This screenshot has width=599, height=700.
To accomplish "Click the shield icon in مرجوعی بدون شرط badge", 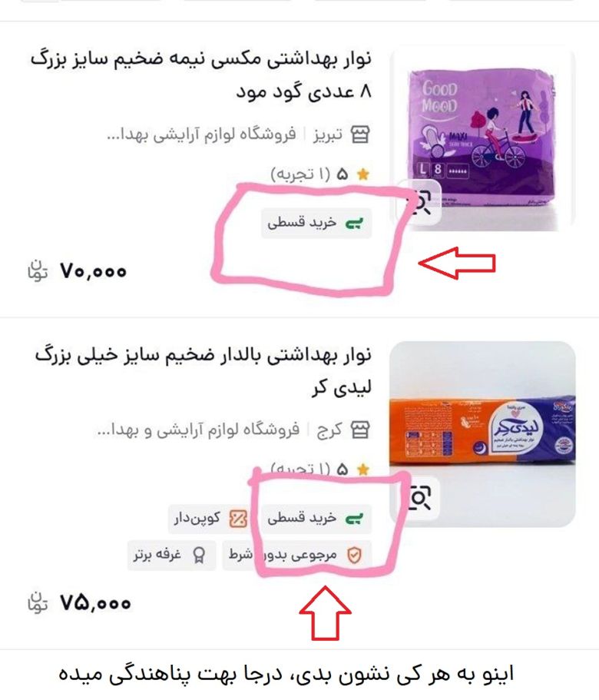I will pyautogui.click(x=354, y=556).
